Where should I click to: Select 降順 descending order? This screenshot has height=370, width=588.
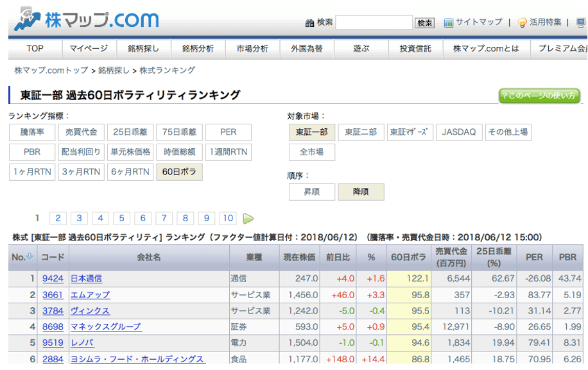click(361, 192)
